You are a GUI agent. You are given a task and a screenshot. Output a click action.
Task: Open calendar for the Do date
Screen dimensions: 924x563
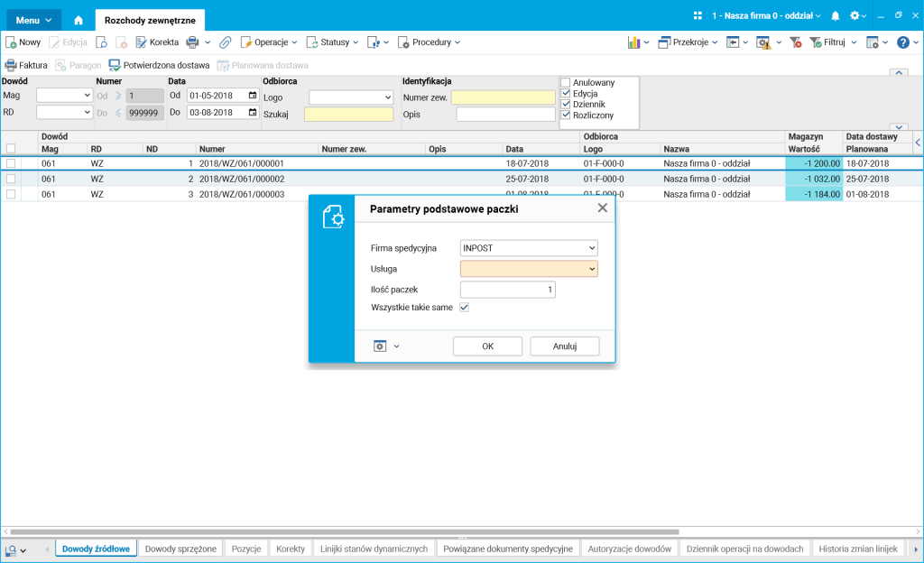pyautogui.click(x=253, y=113)
